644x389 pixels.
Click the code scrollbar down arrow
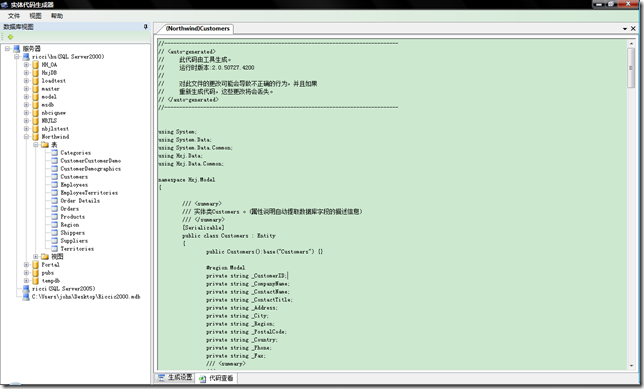(631, 365)
